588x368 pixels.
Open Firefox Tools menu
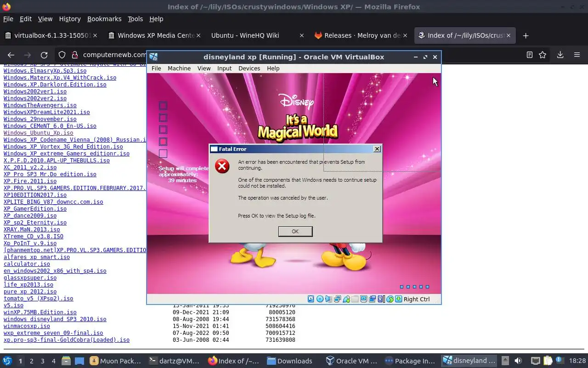click(x=135, y=19)
